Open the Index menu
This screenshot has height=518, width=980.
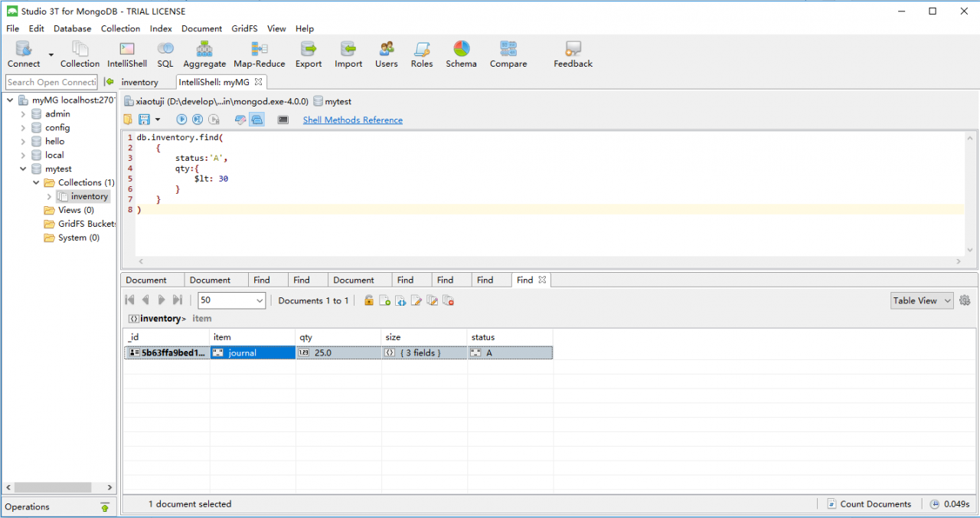tap(161, 28)
